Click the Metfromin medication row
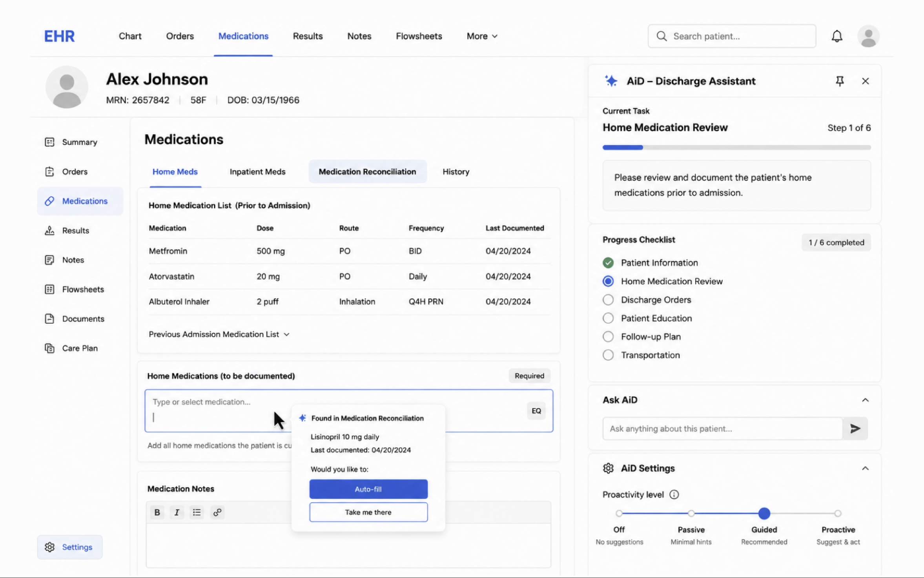 pos(349,251)
